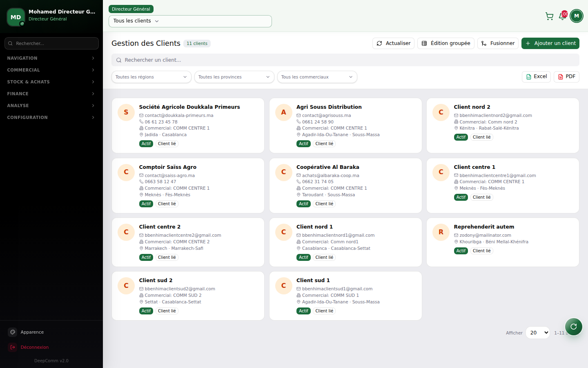Click the C avatar of Client sud 2

pos(126,285)
